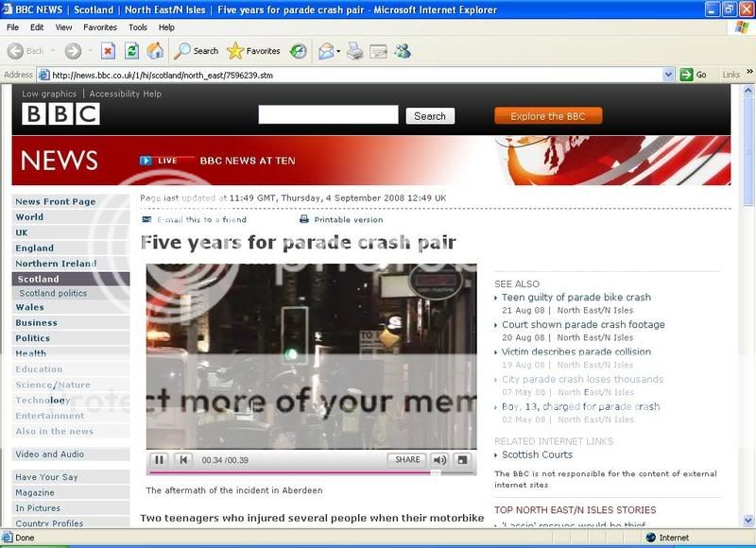The height and width of the screenshot is (548, 756).
Task: Open Court shown parade crash footage link
Action: tap(583, 324)
